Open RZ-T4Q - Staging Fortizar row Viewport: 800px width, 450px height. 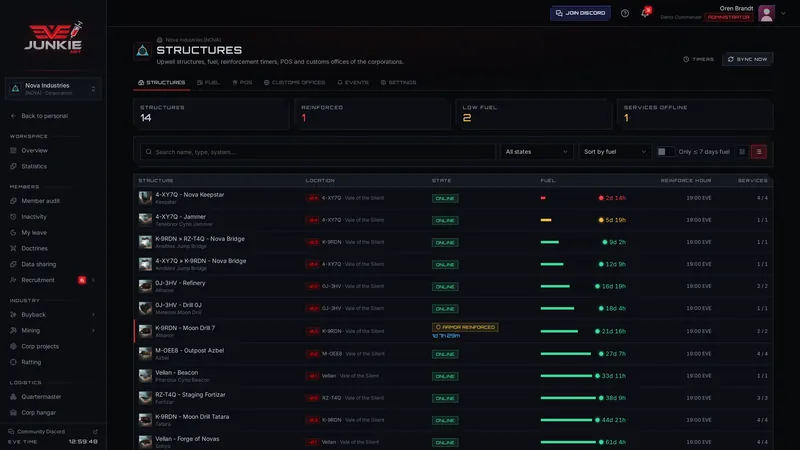click(x=454, y=398)
